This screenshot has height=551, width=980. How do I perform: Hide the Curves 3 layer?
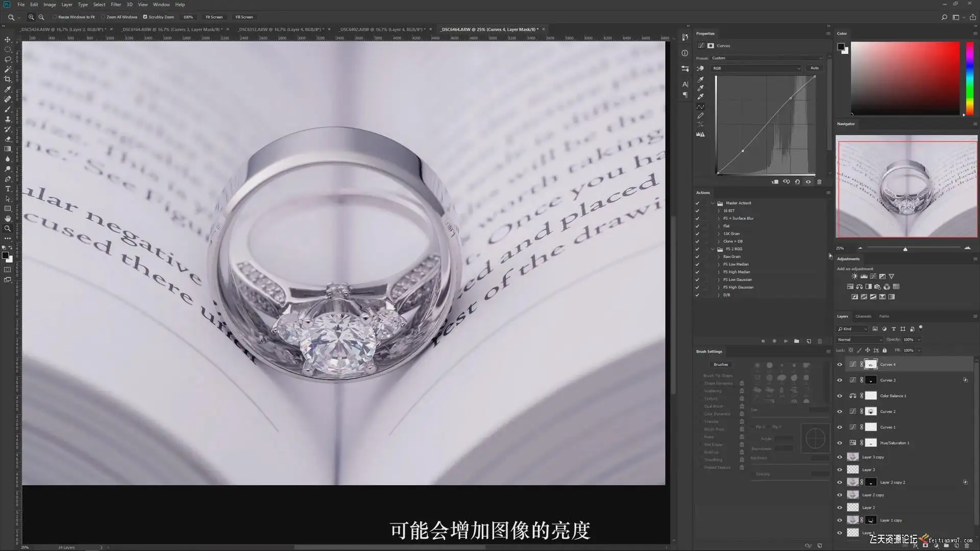pos(840,380)
